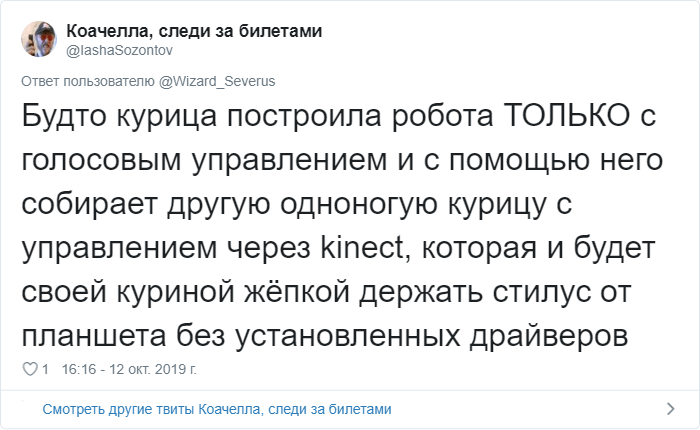Viewport: 700px width, 430px height.
Task: Open profile via name Коачелла, следи за билетами
Action: pyautogui.click(x=194, y=31)
